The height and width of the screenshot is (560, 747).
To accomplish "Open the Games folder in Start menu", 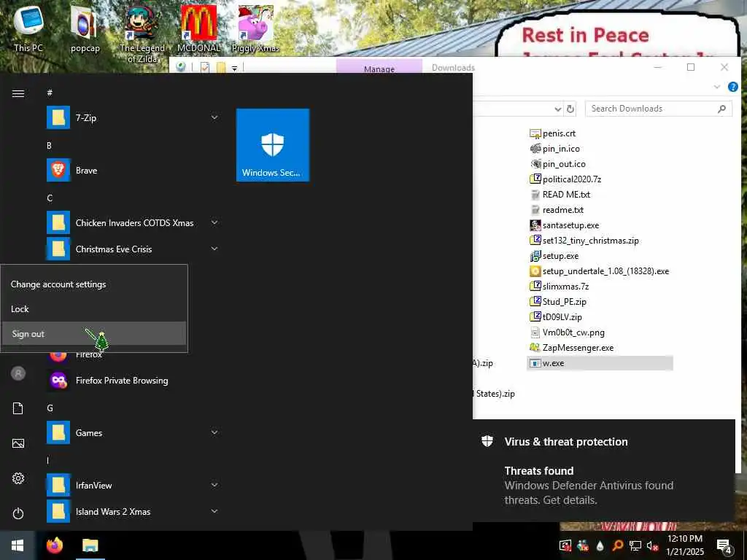I will (x=133, y=432).
